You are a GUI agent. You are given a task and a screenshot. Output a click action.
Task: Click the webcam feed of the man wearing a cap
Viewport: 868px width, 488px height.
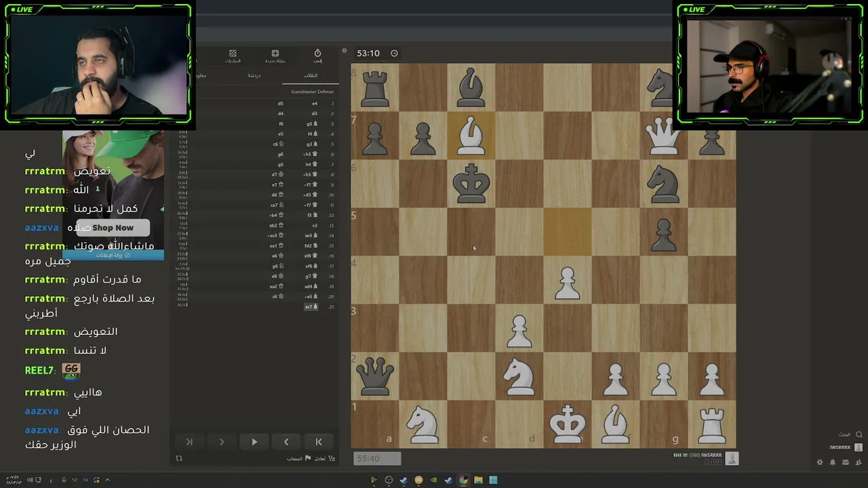[x=770, y=66]
